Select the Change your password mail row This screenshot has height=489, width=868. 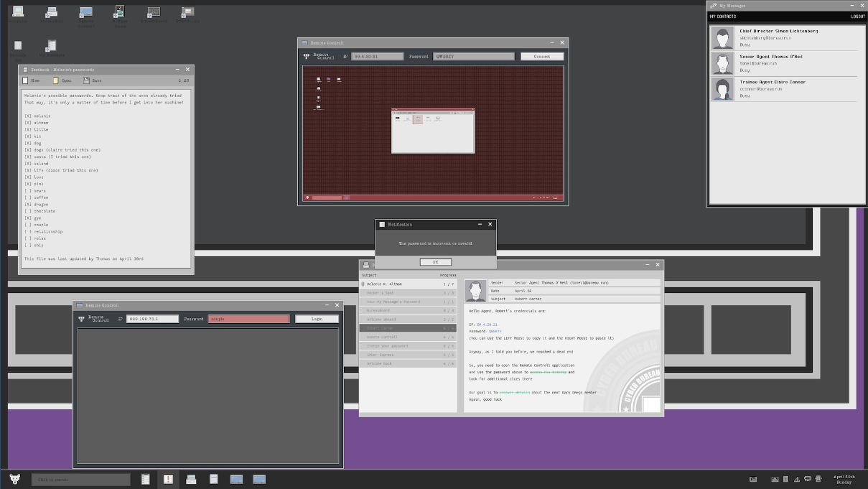tap(408, 346)
